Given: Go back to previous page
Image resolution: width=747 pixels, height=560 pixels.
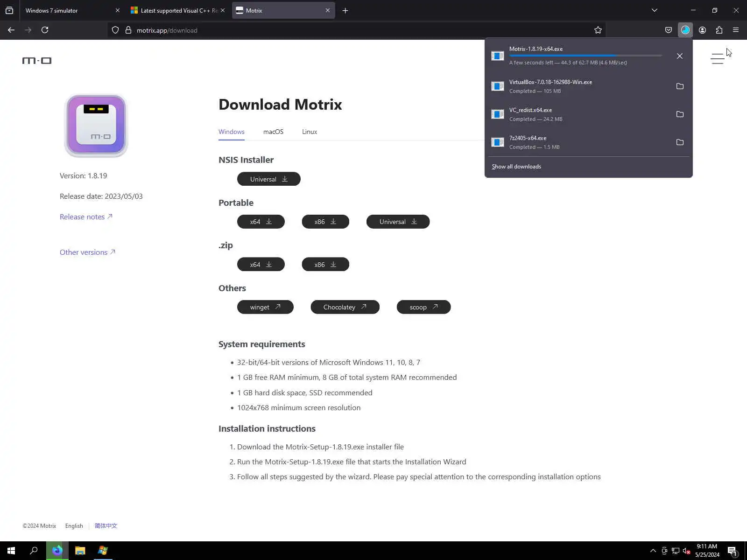Looking at the screenshot, I should (x=11, y=30).
